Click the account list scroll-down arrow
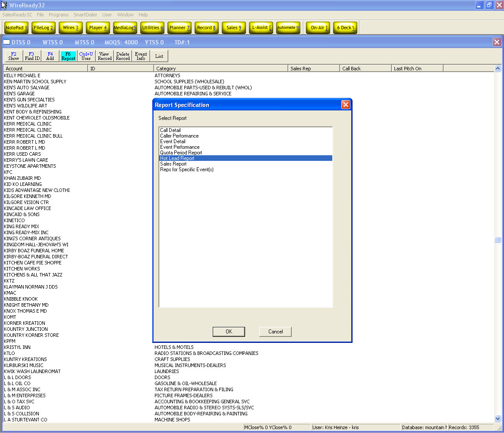The height and width of the screenshot is (433, 504). (x=498, y=418)
